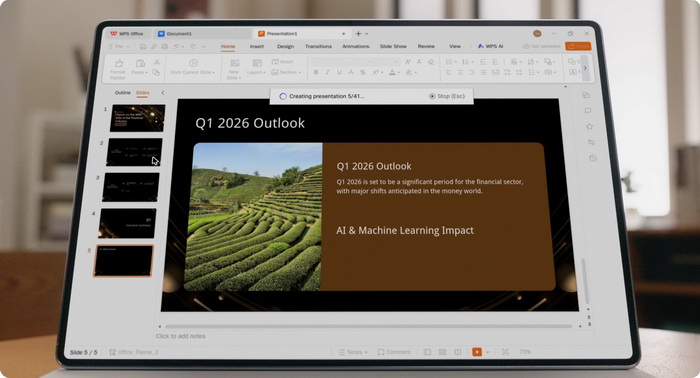Open the history clock icon in right sidebar
Image resolution: width=700 pixels, height=378 pixels.
[592, 158]
